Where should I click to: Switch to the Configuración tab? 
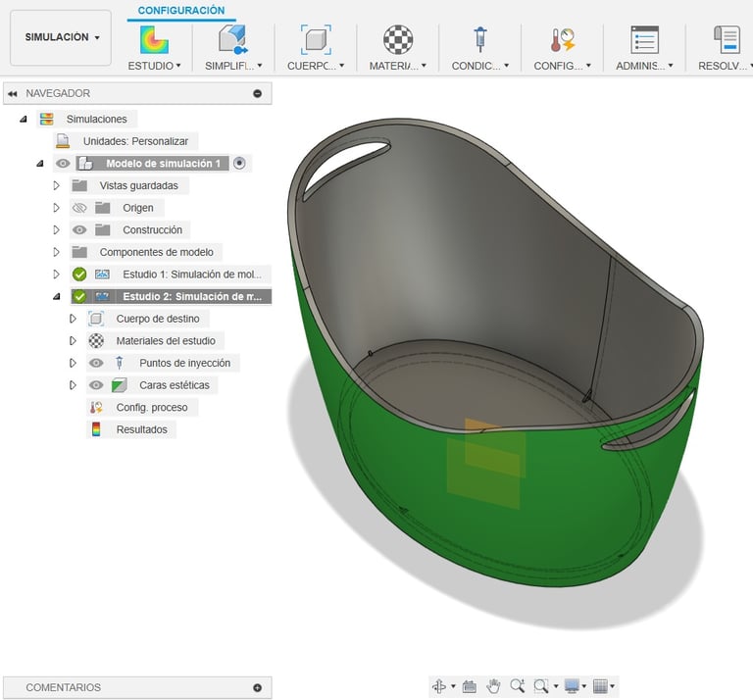click(x=180, y=11)
